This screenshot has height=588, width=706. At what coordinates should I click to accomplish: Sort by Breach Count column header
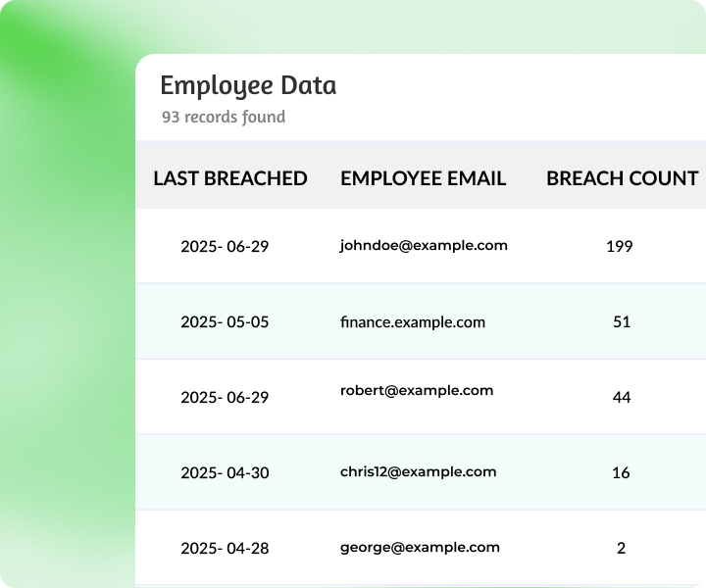point(622,178)
